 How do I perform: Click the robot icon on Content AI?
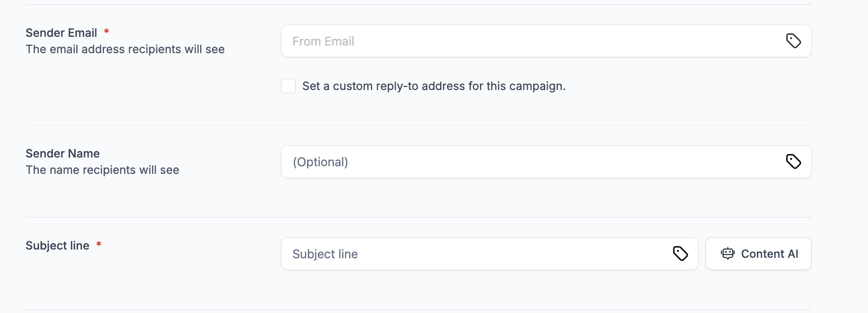[x=727, y=254]
